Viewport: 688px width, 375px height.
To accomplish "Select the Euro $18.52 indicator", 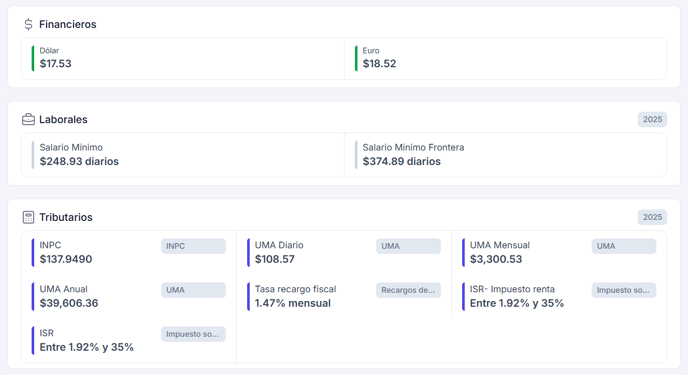I will (505, 58).
